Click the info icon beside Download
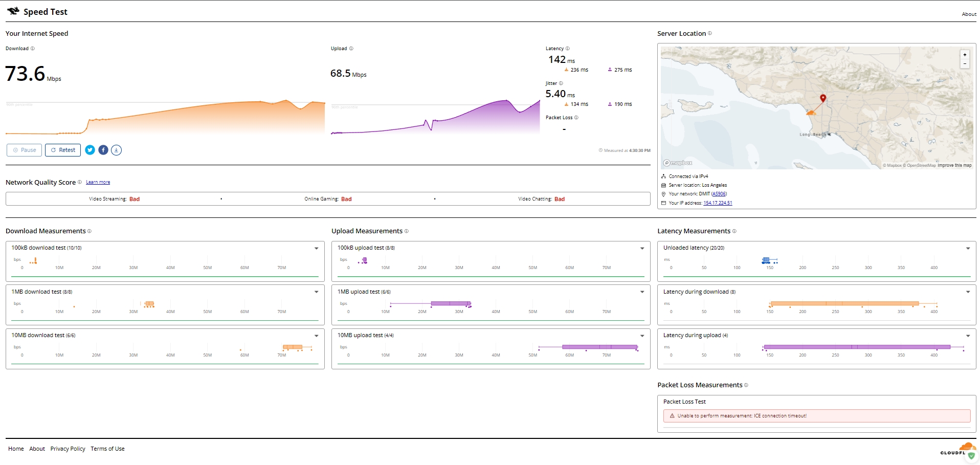The image size is (980, 465). [x=33, y=49]
